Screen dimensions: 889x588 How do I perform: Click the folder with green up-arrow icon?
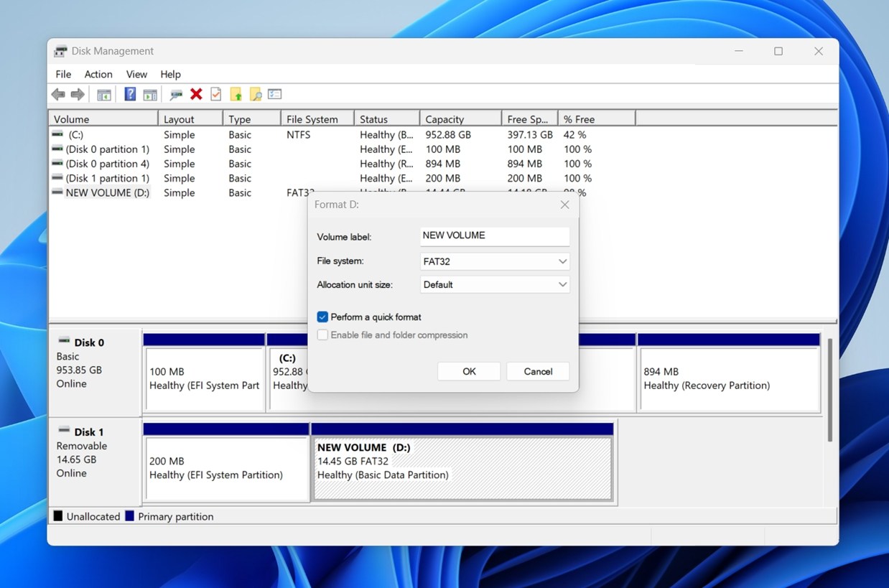pyautogui.click(x=236, y=94)
